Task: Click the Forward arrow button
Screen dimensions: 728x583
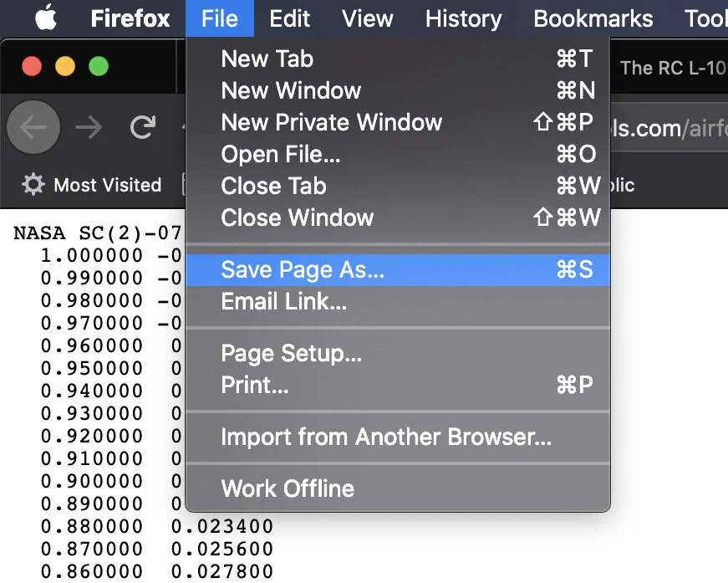Action: [89, 127]
